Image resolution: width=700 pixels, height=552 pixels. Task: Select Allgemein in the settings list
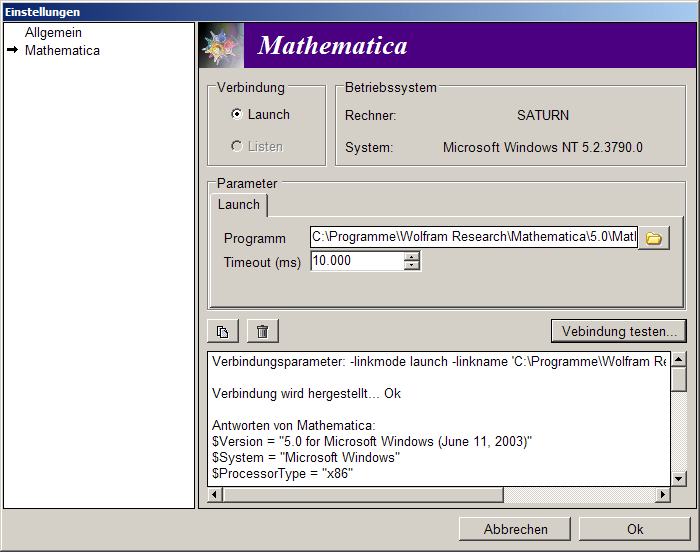[53, 33]
